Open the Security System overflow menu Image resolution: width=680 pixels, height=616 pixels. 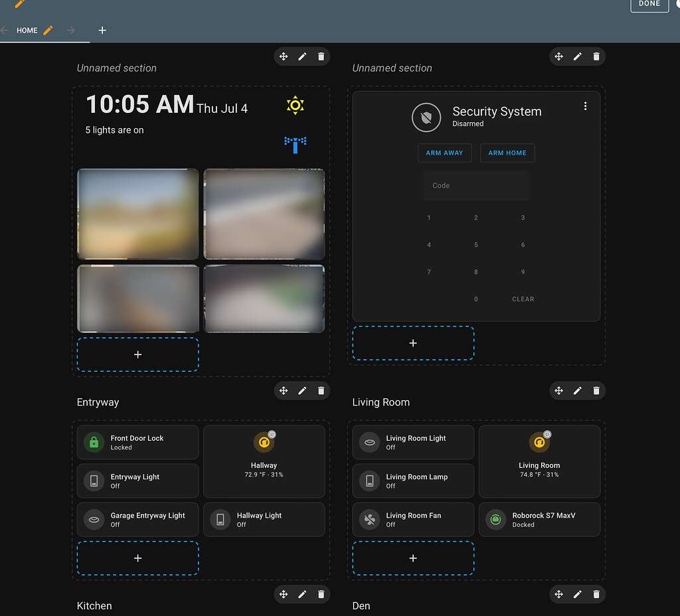tap(585, 106)
